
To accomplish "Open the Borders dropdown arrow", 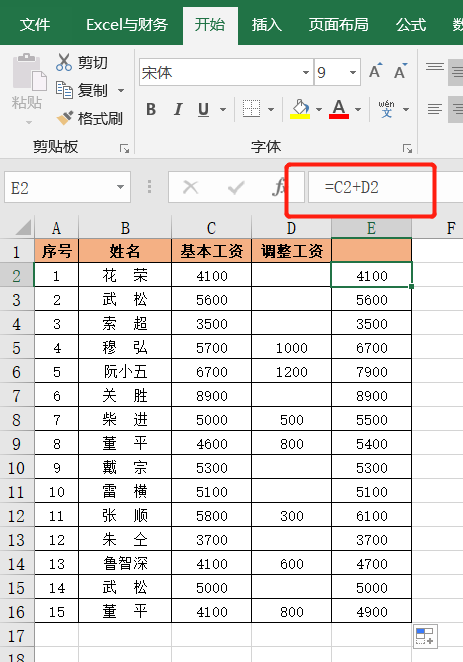I will (271, 109).
